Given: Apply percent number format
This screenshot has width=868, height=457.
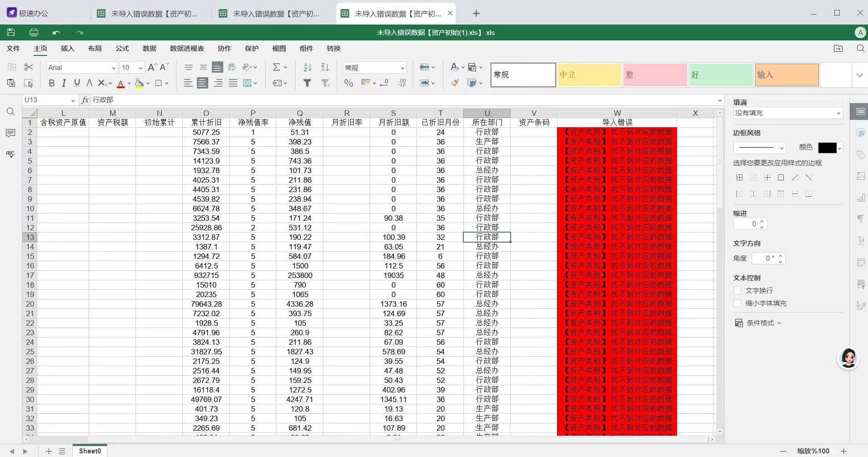Looking at the screenshot, I should tap(348, 83).
